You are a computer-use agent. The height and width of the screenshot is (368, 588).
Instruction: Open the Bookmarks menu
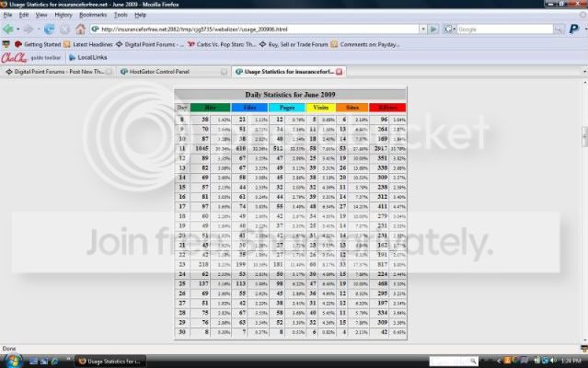93,15
